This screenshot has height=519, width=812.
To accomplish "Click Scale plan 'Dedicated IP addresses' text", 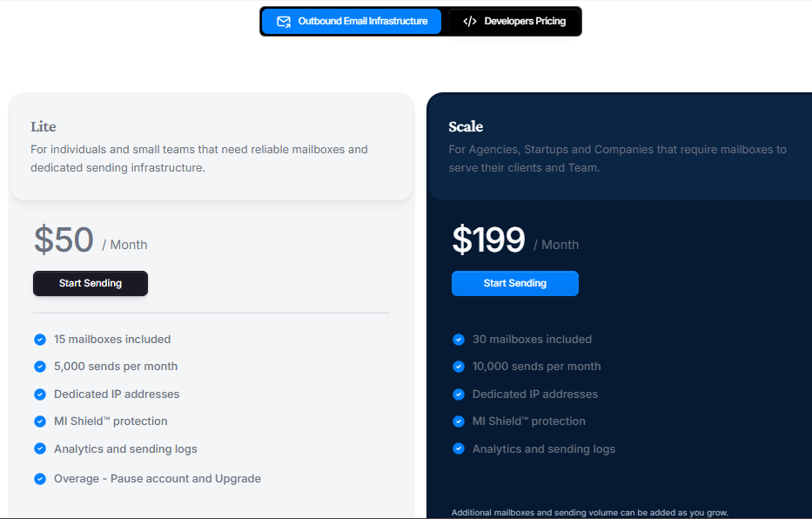I will click(x=535, y=394).
